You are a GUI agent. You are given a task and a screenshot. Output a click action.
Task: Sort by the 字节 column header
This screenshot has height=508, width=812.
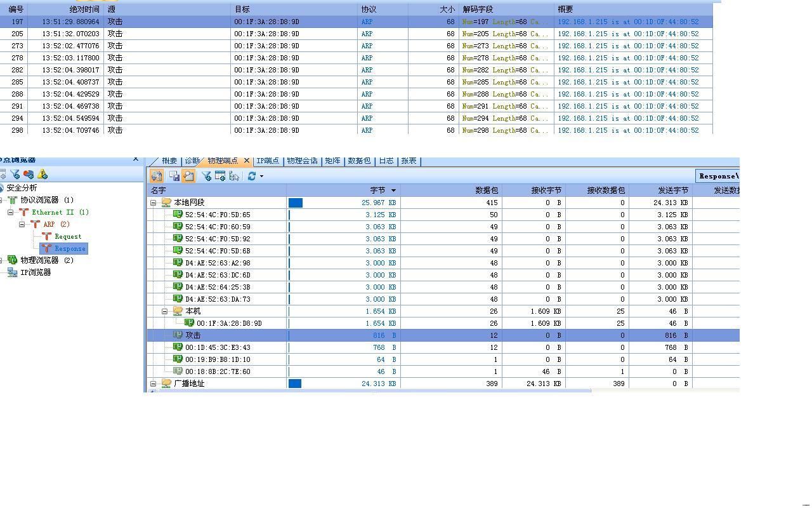[377, 190]
